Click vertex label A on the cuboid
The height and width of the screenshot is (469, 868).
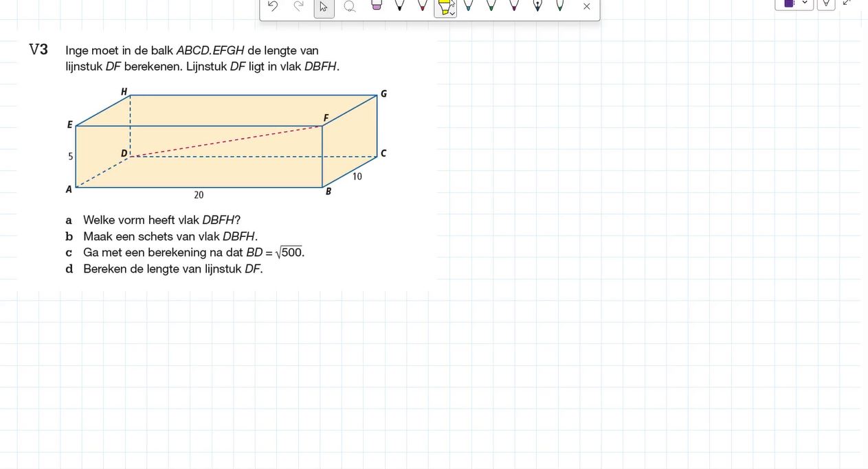[x=69, y=190]
